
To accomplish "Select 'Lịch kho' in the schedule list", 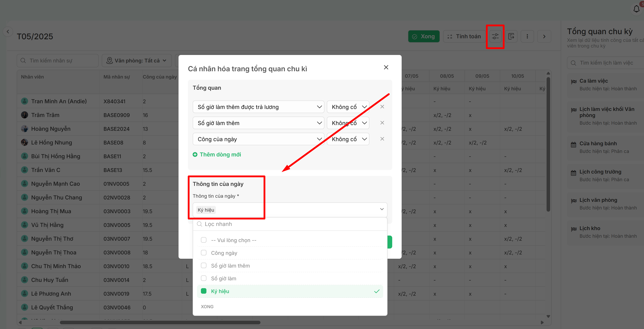I will (x=590, y=228).
